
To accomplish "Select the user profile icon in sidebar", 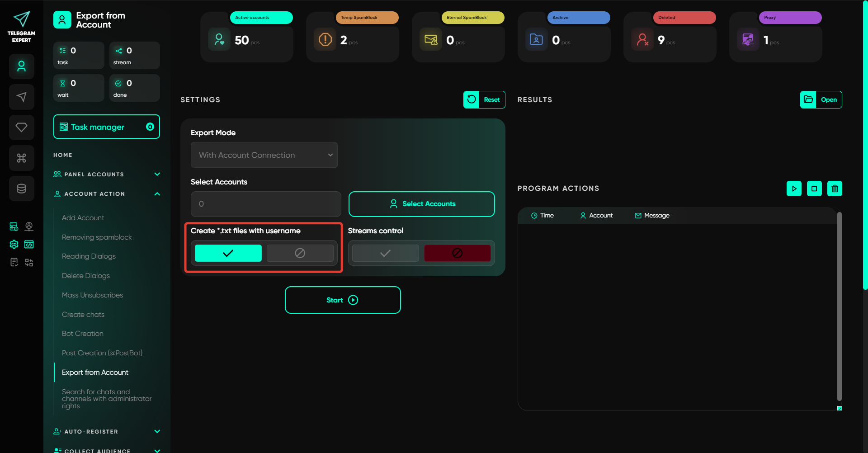I will (x=21, y=66).
